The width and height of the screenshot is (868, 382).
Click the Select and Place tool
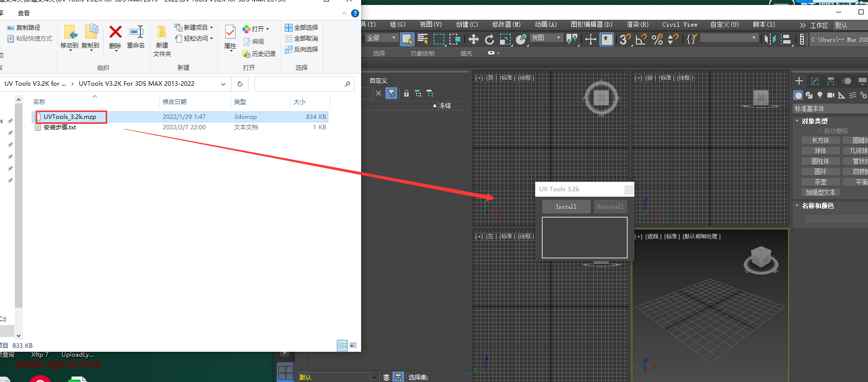click(x=521, y=39)
